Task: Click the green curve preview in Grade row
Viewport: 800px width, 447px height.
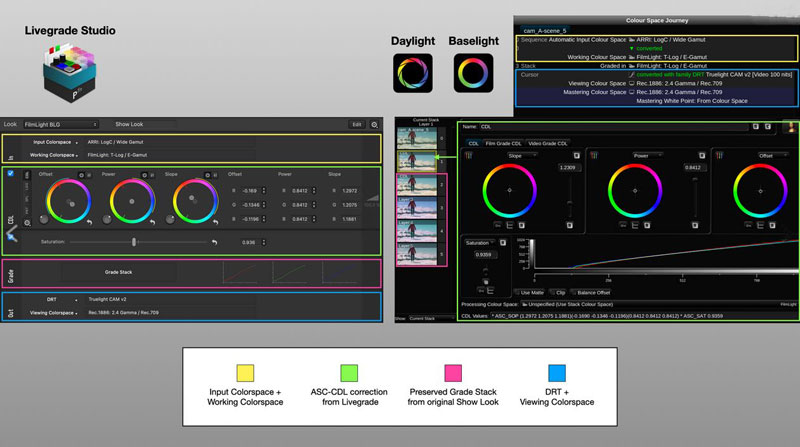Action: point(289,273)
